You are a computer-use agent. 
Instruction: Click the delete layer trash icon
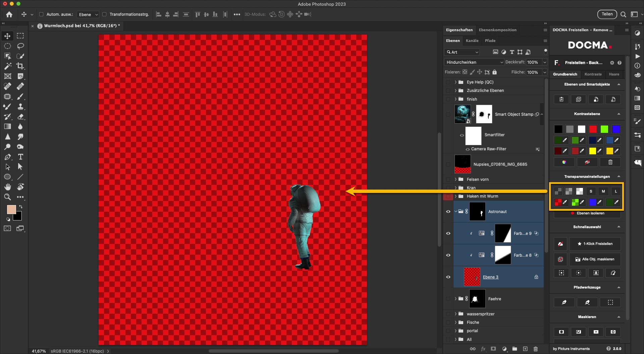[x=536, y=349]
